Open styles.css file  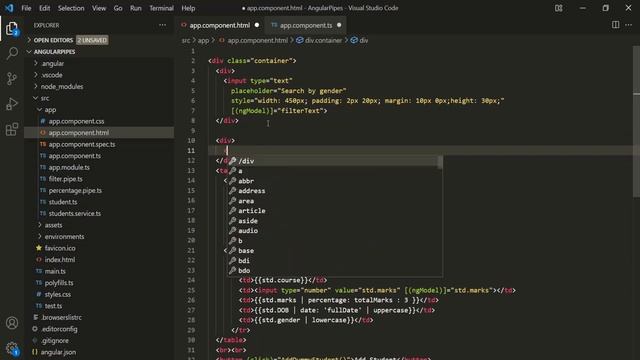click(x=58, y=294)
